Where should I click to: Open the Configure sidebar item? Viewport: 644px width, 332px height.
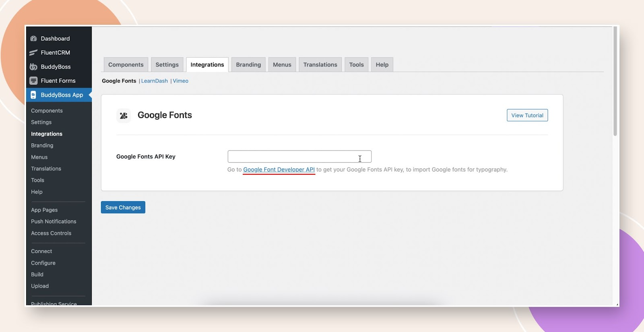(x=43, y=263)
